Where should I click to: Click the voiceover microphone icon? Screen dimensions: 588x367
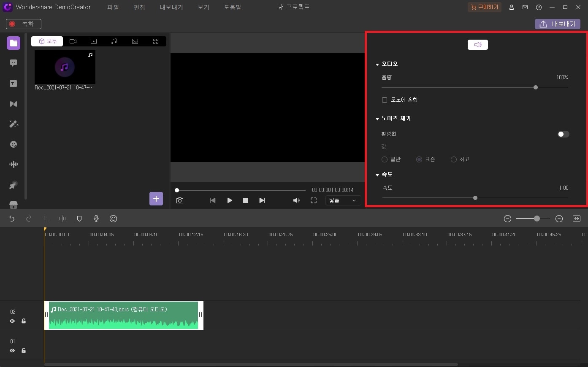(x=96, y=219)
